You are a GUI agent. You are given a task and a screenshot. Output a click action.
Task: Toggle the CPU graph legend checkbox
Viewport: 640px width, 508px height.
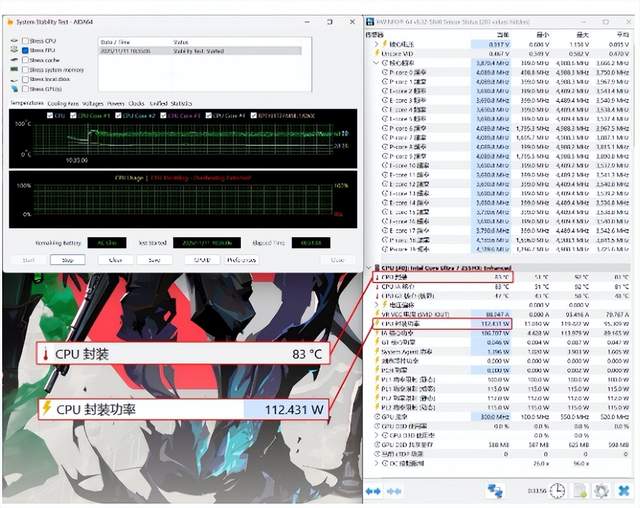[x=50, y=115]
